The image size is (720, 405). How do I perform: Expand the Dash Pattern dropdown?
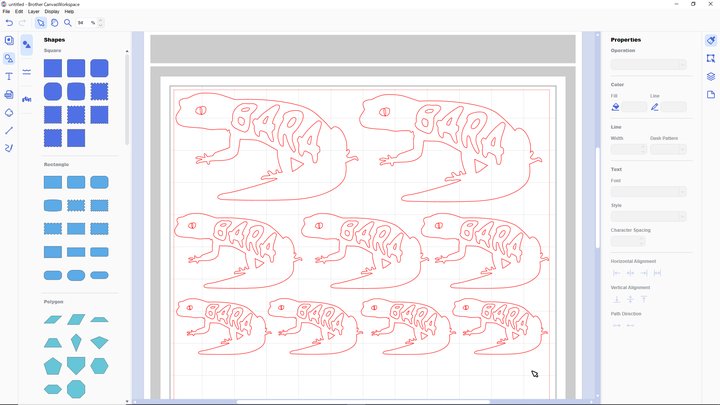669,149
